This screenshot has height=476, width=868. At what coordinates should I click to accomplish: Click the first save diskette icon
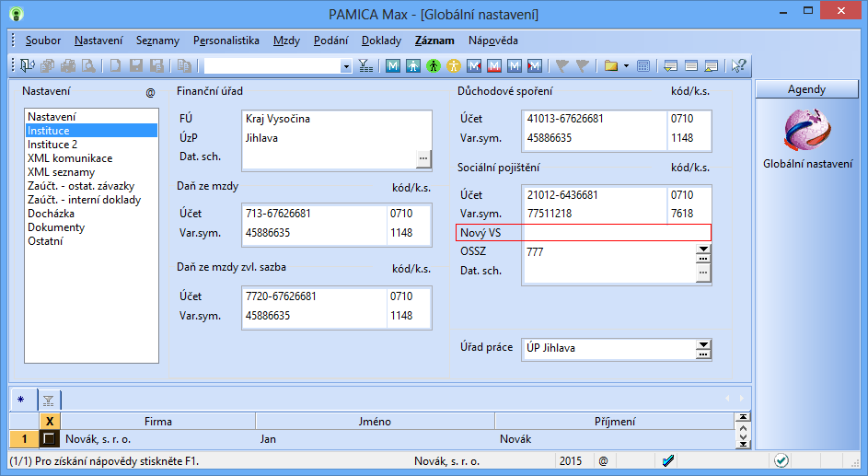136,66
